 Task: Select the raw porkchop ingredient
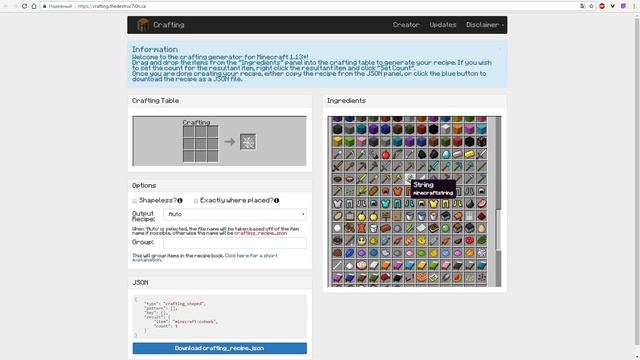(x=482, y=203)
